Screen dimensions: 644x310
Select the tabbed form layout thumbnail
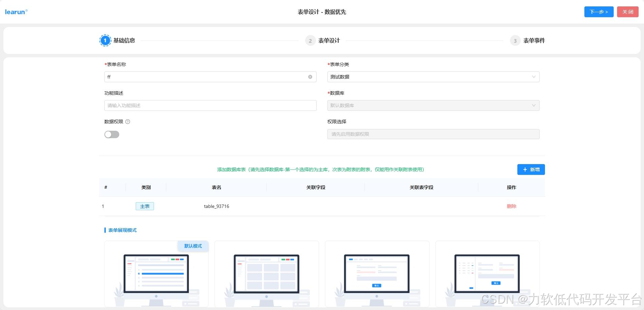click(377, 274)
